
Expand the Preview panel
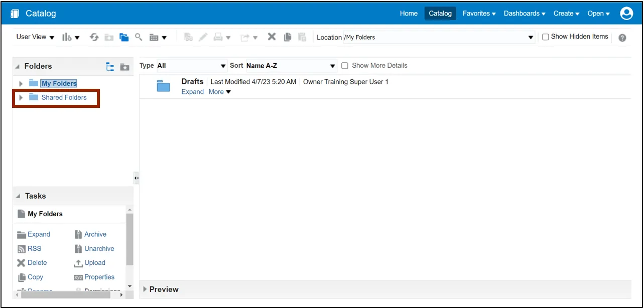(x=145, y=289)
